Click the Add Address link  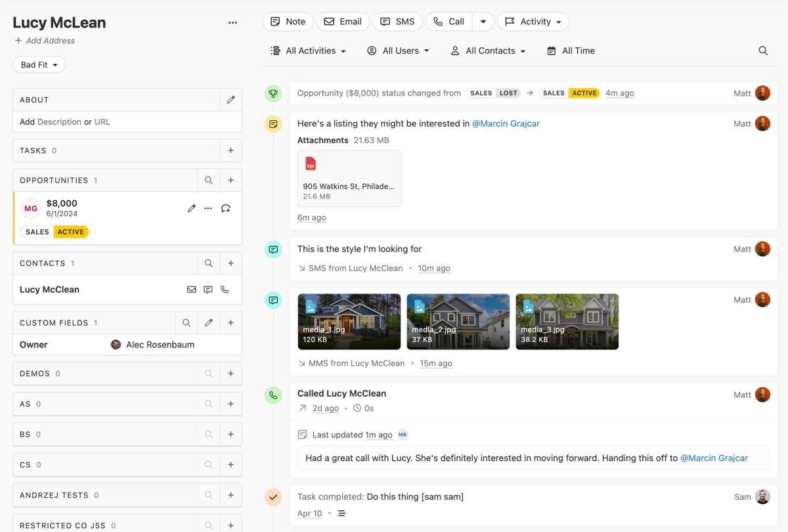pyautogui.click(x=45, y=41)
